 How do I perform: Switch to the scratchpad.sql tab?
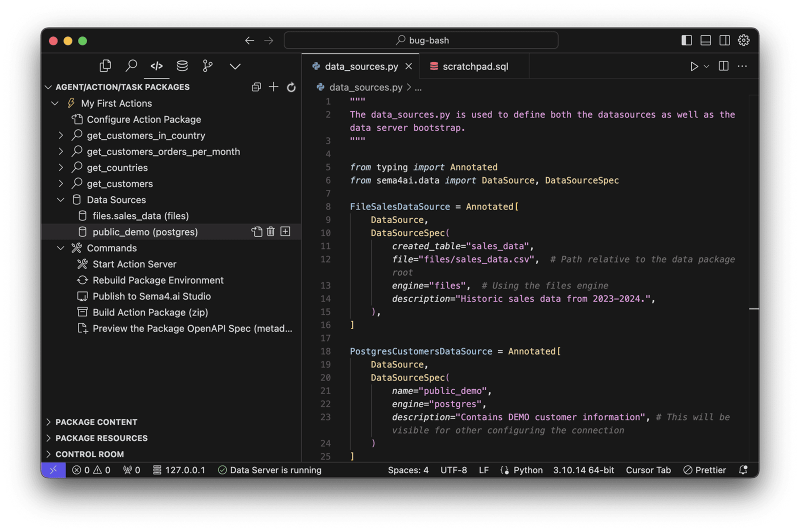coord(474,65)
